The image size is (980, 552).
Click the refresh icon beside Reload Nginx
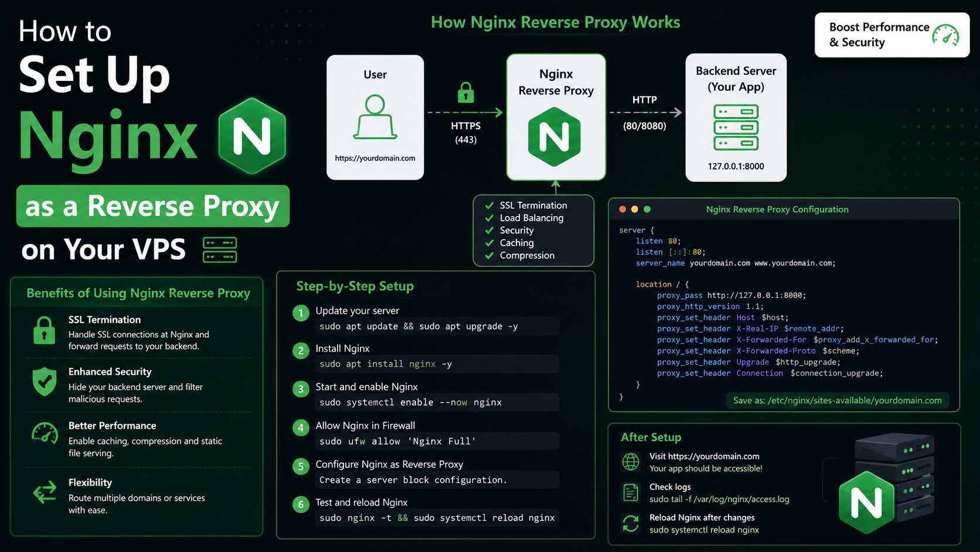point(631,523)
